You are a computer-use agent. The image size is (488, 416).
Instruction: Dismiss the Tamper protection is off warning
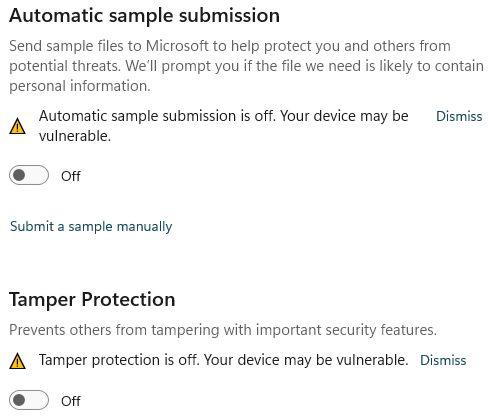(443, 360)
